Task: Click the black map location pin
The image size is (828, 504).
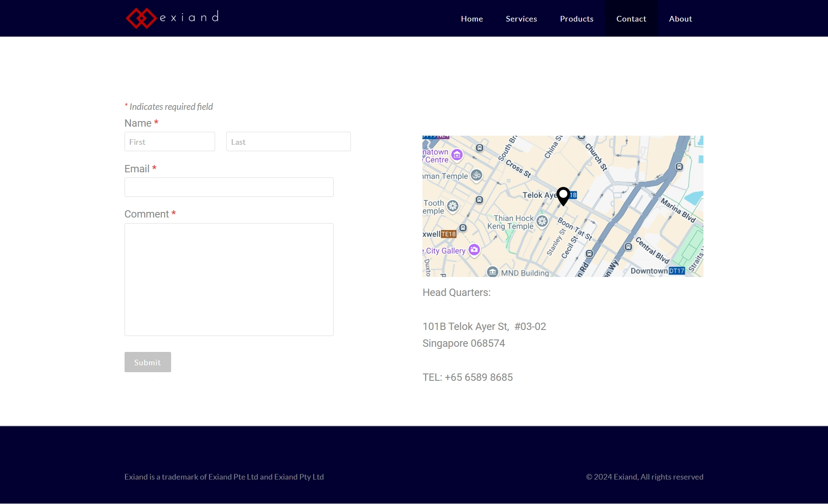Action: pyautogui.click(x=563, y=196)
